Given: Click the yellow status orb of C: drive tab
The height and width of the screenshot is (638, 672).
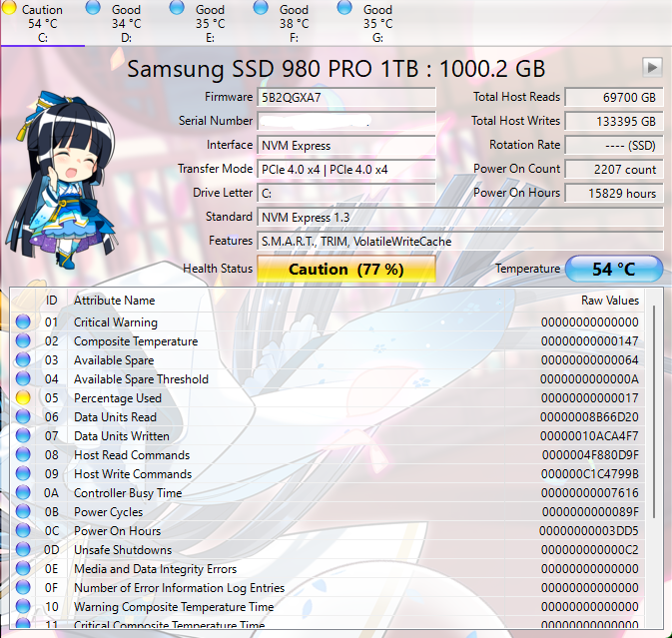Looking at the screenshot, I should [9, 7].
